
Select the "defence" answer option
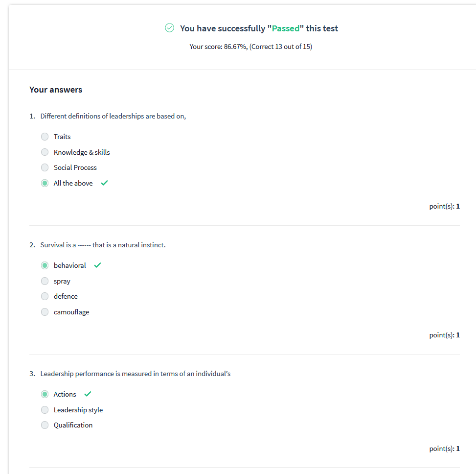click(x=45, y=296)
